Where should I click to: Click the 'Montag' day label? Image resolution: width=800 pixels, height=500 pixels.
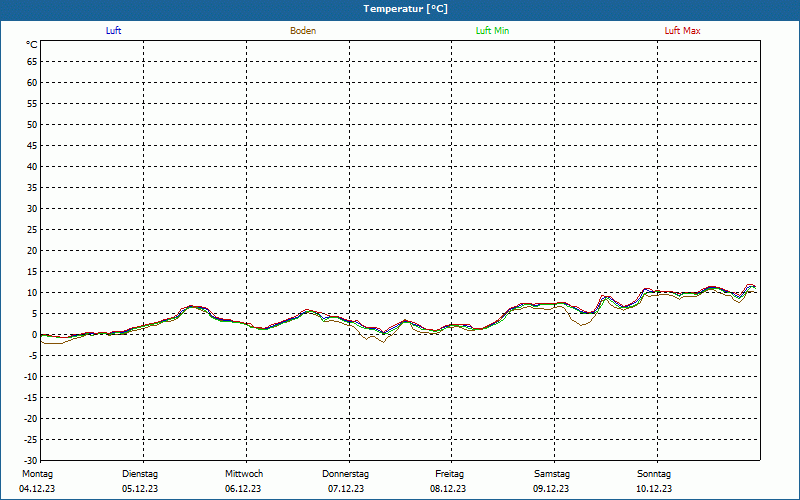pos(37,474)
